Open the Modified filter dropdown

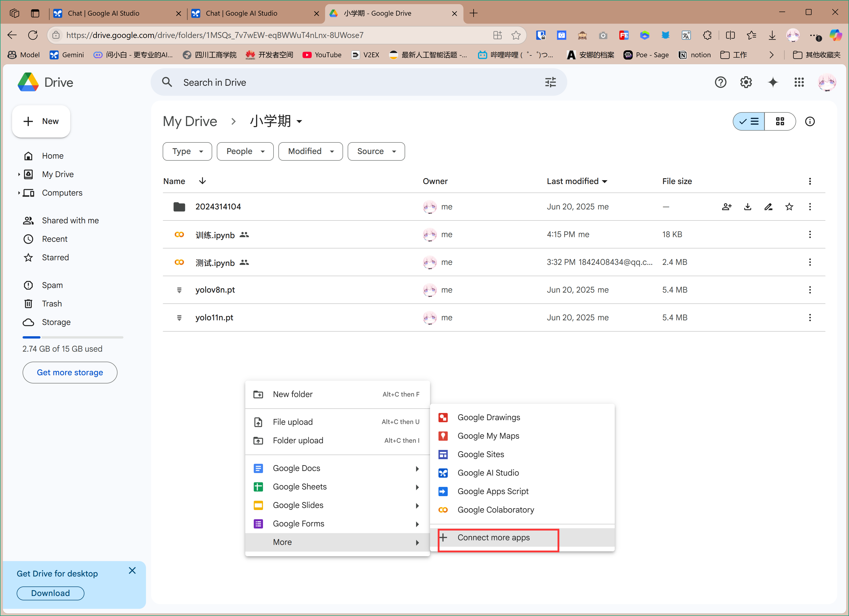pyautogui.click(x=310, y=151)
